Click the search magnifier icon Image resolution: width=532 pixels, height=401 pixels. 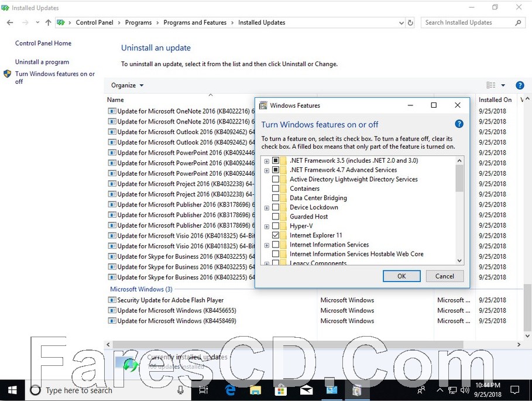point(518,23)
